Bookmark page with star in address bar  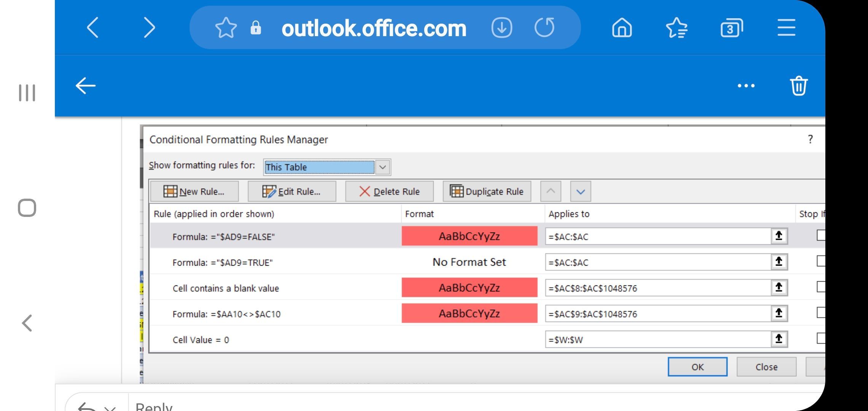tap(226, 28)
